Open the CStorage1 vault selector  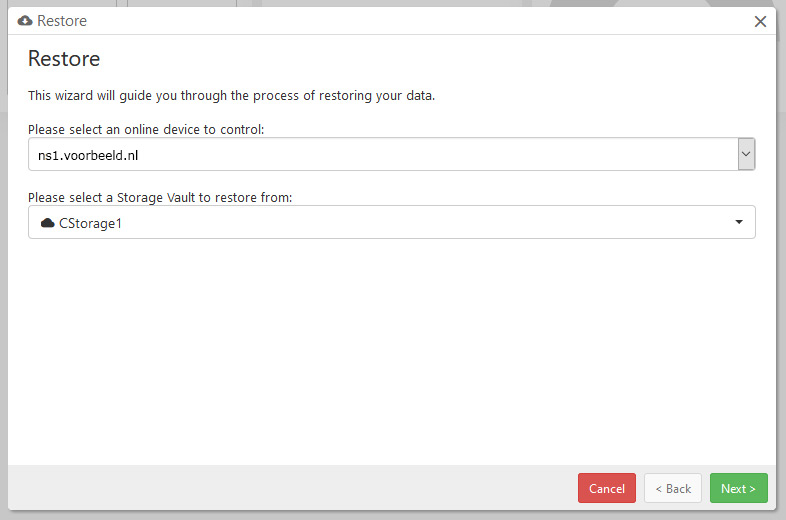pyautogui.click(x=391, y=222)
